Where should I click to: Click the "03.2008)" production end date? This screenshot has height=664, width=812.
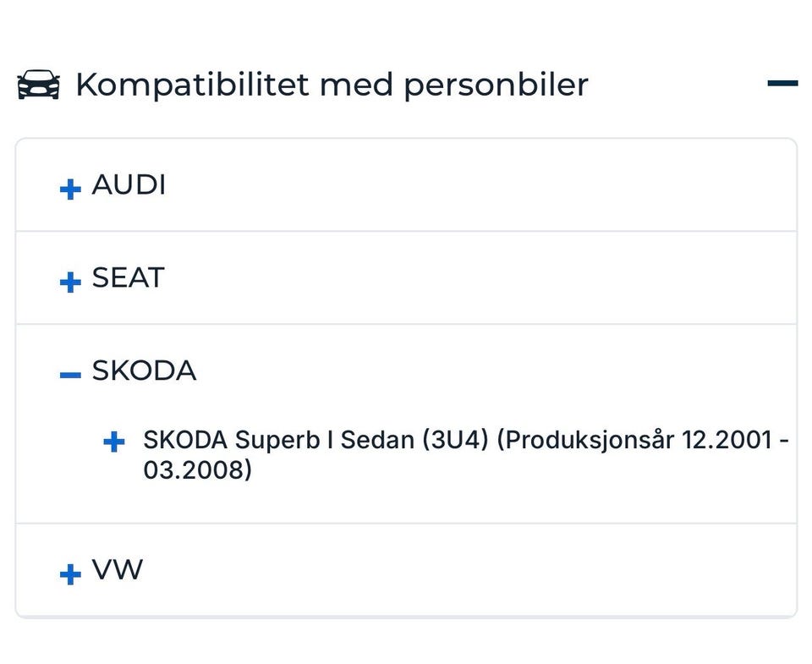(197, 470)
